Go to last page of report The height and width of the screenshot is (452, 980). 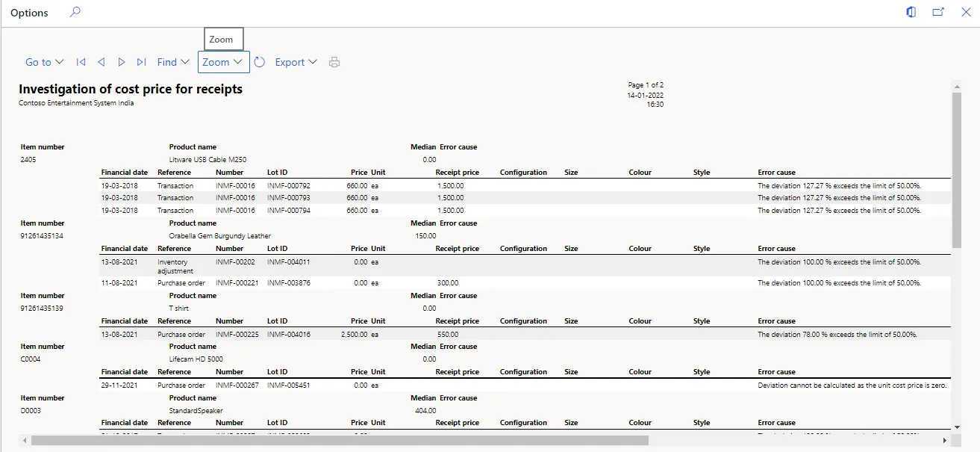point(142,62)
